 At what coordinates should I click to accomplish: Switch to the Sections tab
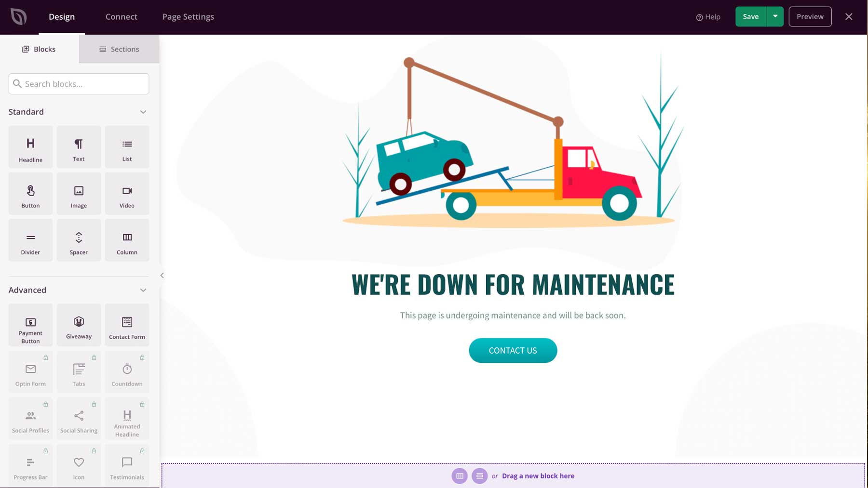(x=119, y=49)
